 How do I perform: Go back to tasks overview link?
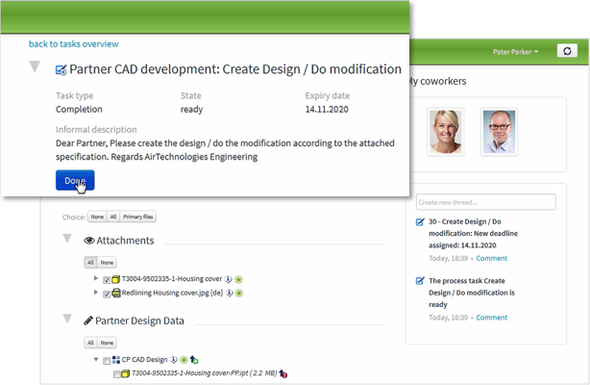coord(74,44)
